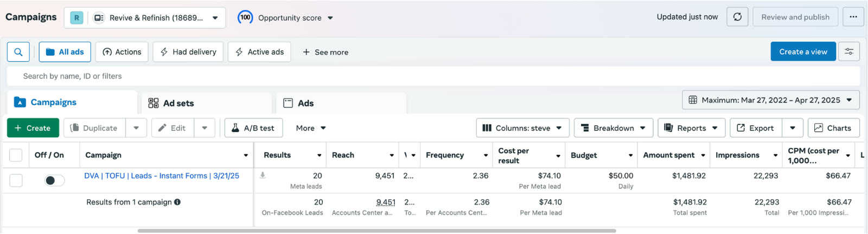
Task: Click the calendar icon in date range selector
Action: click(693, 100)
